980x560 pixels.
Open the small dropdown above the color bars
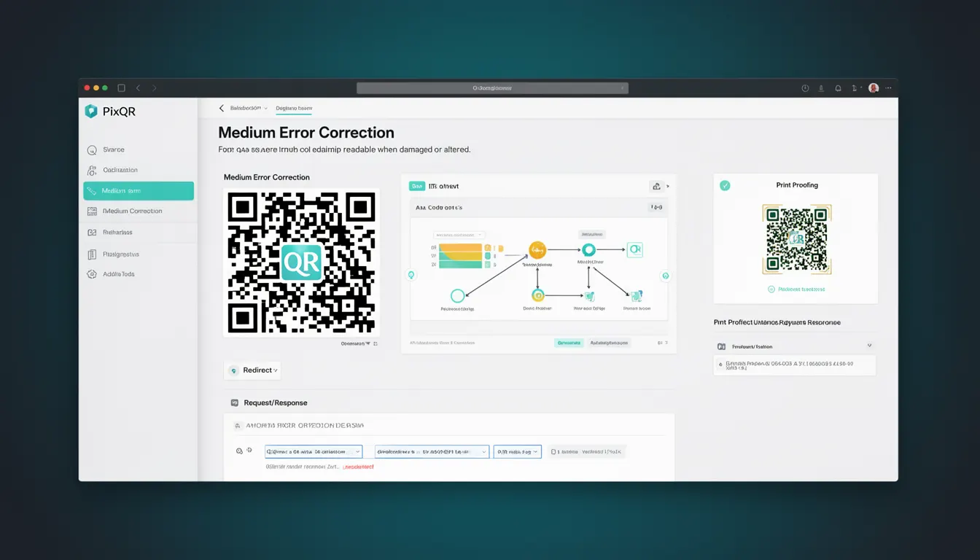tap(459, 236)
